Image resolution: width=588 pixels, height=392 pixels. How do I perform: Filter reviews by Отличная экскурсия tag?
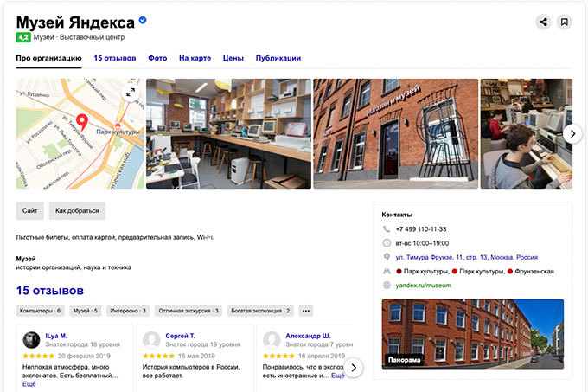[189, 311]
